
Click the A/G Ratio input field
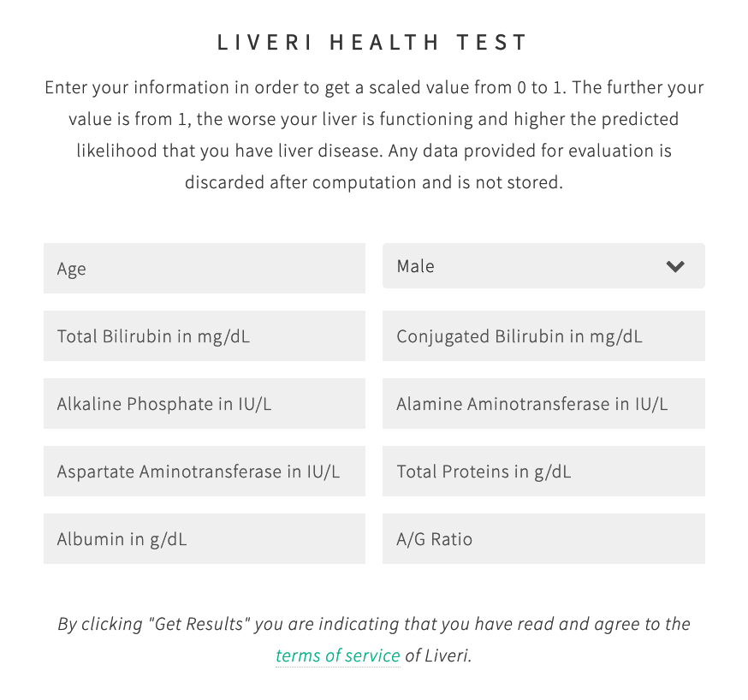(x=543, y=539)
